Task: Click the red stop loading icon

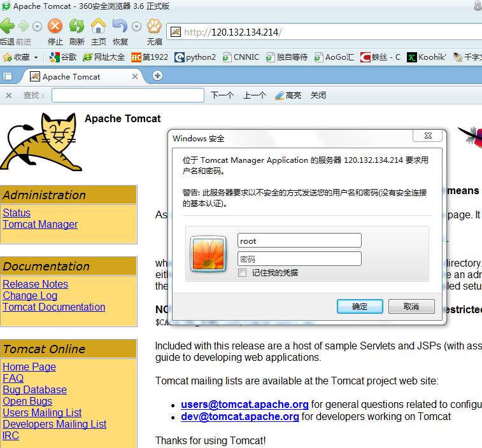Action: [x=55, y=26]
